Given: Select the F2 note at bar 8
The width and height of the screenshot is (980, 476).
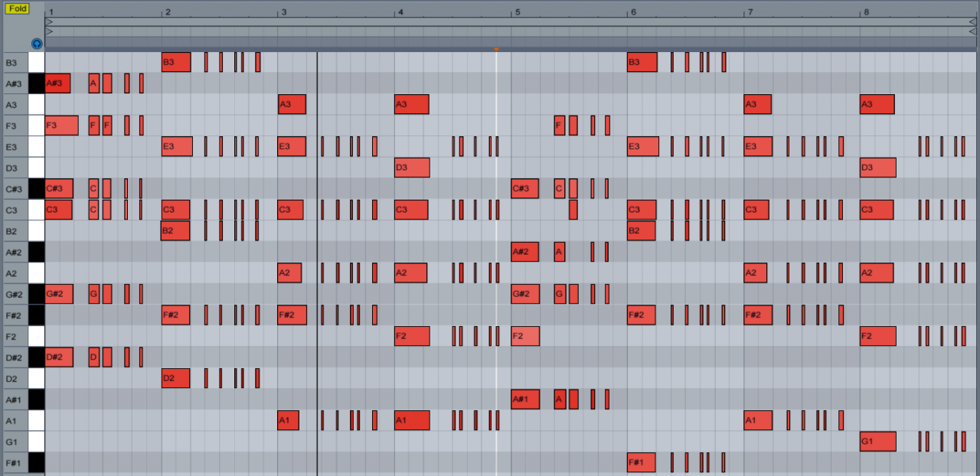Looking at the screenshot, I should 877,336.
